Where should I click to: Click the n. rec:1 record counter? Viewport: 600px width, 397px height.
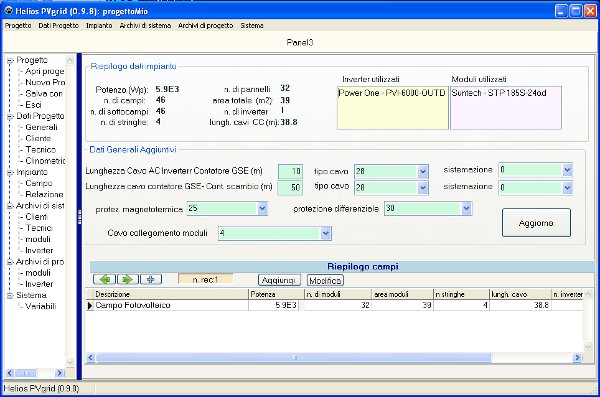tap(205, 279)
